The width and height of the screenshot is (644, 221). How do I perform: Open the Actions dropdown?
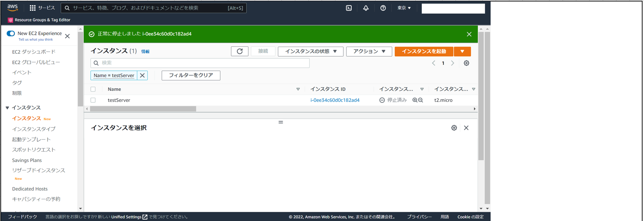pos(369,51)
